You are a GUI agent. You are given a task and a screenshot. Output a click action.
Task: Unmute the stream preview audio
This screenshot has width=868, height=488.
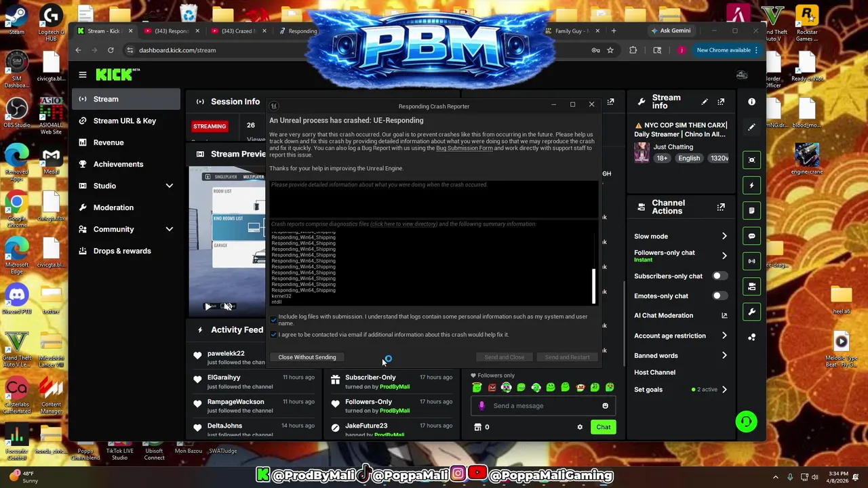228,306
